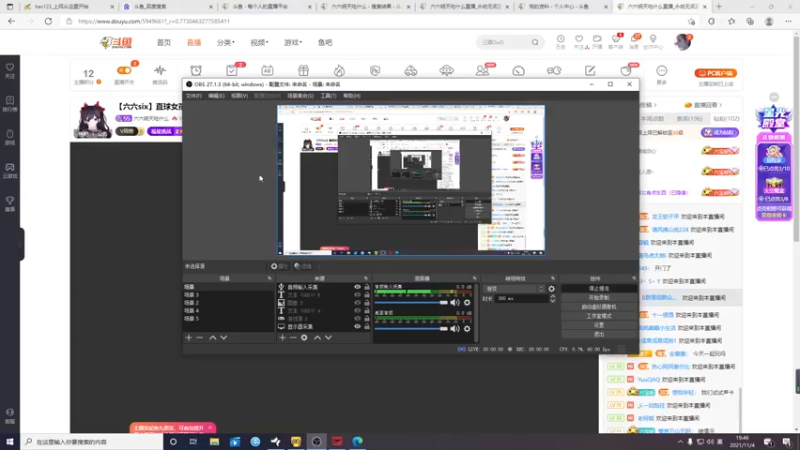Image resolution: width=800 pixels, height=450 pixels.
Task: Click the edit pencil icon in Douyu toolbar
Action: coord(590,70)
